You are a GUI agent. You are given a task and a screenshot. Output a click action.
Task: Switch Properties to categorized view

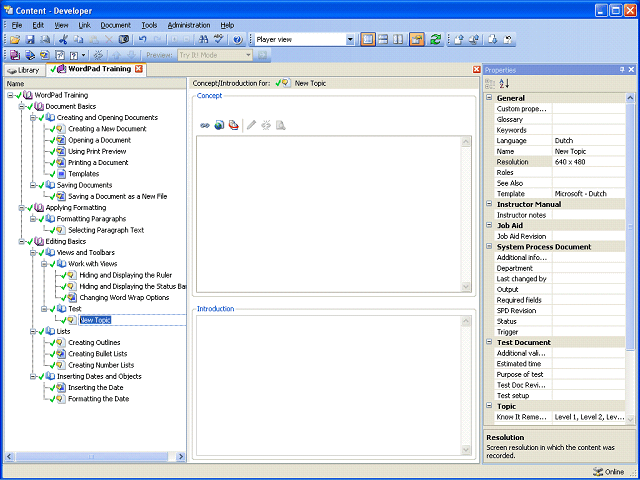click(490, 83)
